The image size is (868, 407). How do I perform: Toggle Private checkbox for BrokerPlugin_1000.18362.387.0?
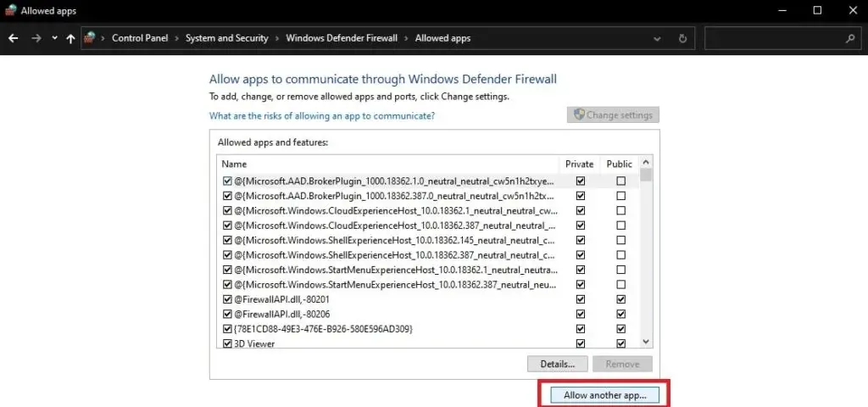click(580, 196)
